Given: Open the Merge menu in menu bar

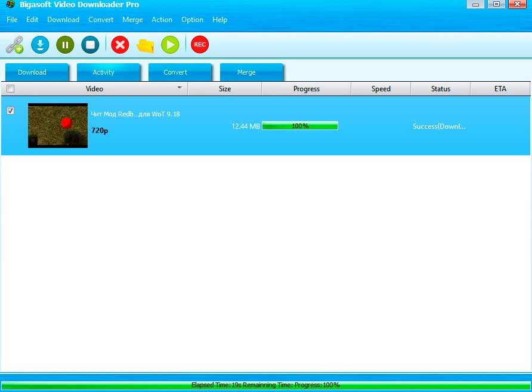Looking at the screenshot, I should pos(132,20).
